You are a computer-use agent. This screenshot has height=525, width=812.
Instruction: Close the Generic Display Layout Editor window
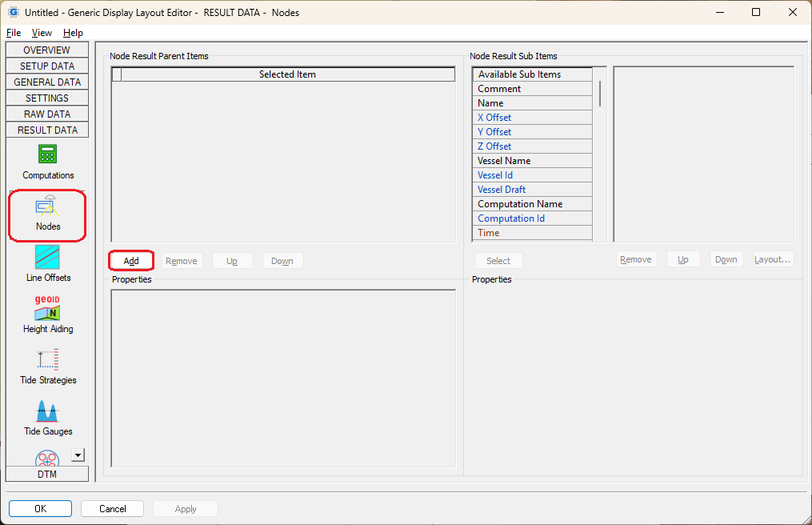[792, 12]
